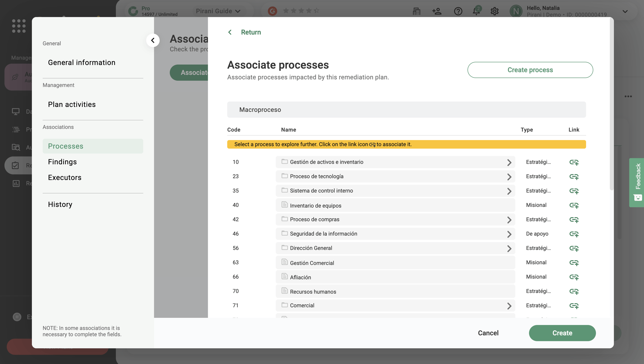Click link icon for Gestión Comercial row
The image size is (644, 364).
574,262
